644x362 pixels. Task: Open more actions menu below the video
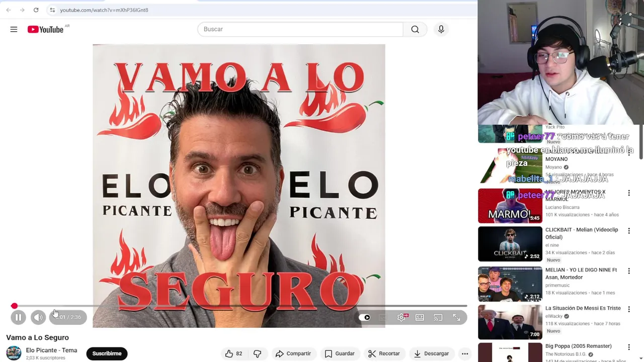click(x=465, y=353)
